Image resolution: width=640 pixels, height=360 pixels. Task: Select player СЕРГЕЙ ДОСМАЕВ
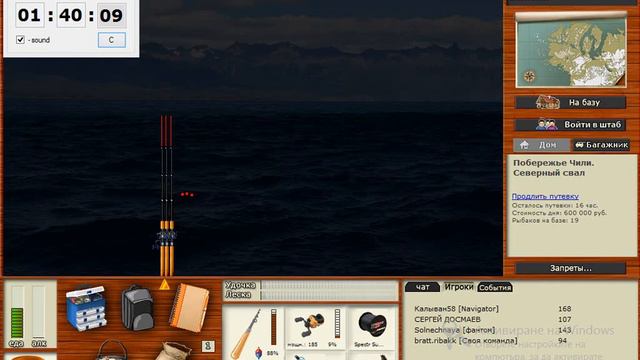click(x=447, y=319)
